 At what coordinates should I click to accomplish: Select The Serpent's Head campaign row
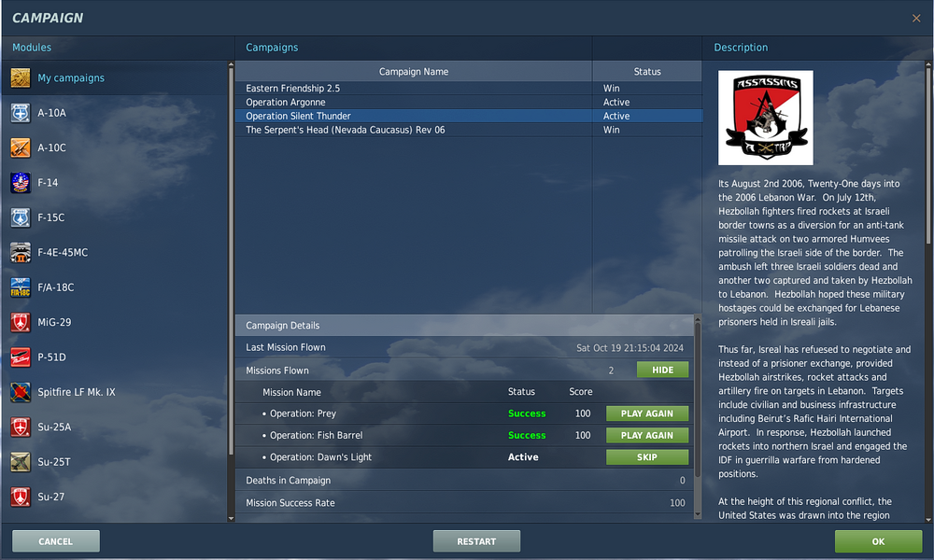click(469, 130)
